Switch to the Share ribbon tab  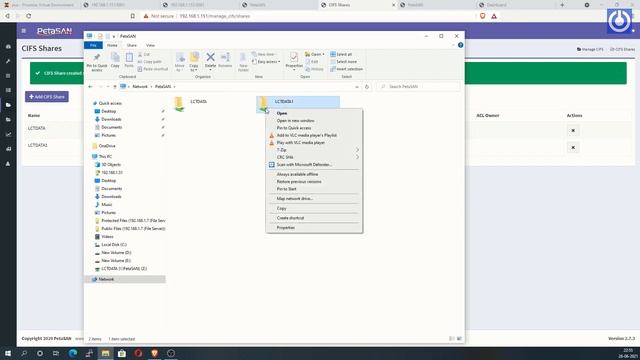click(131, 45)
